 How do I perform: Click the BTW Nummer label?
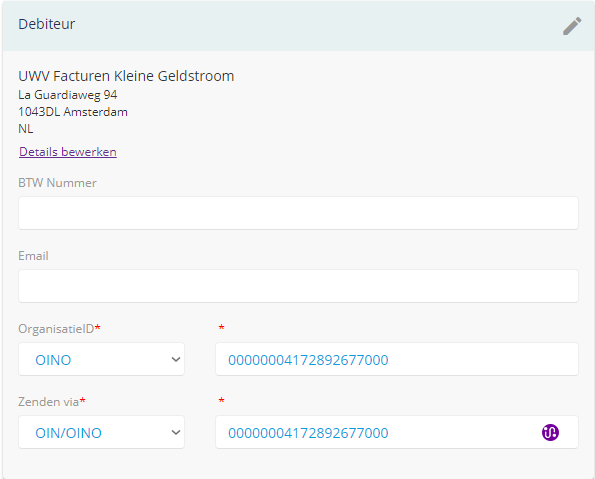point(57,183)
